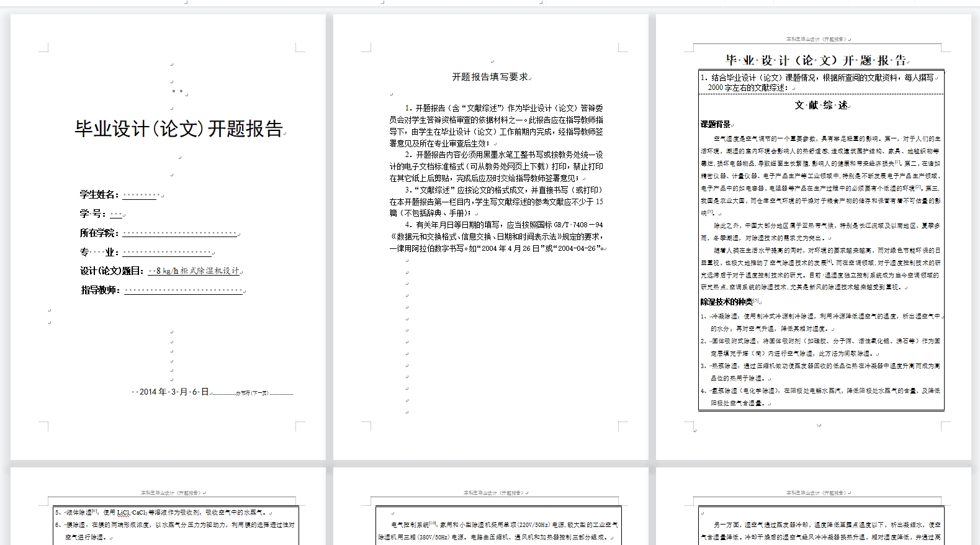
Task: Click the paragraph beginning 除此之外,中国大部分地区
Action: [820, 231]
